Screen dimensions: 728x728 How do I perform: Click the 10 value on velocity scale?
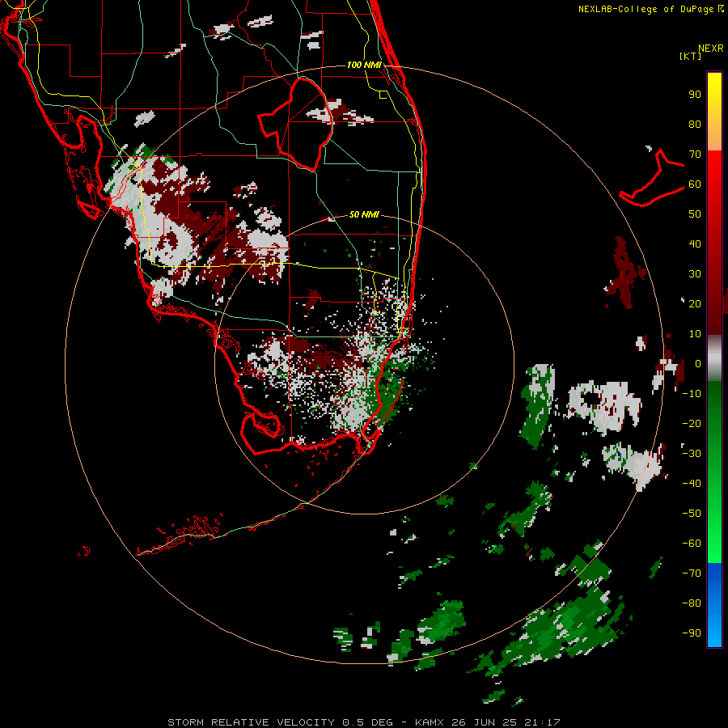pyautogui.click(x=695, y=334)
